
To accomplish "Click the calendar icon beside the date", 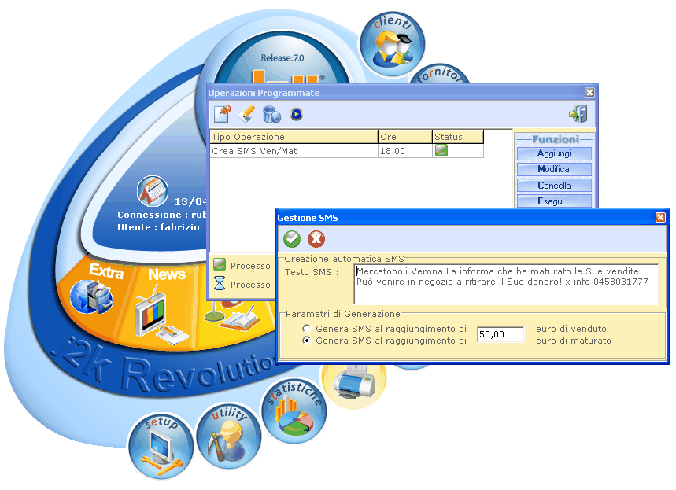I will (x=152, y=190).
